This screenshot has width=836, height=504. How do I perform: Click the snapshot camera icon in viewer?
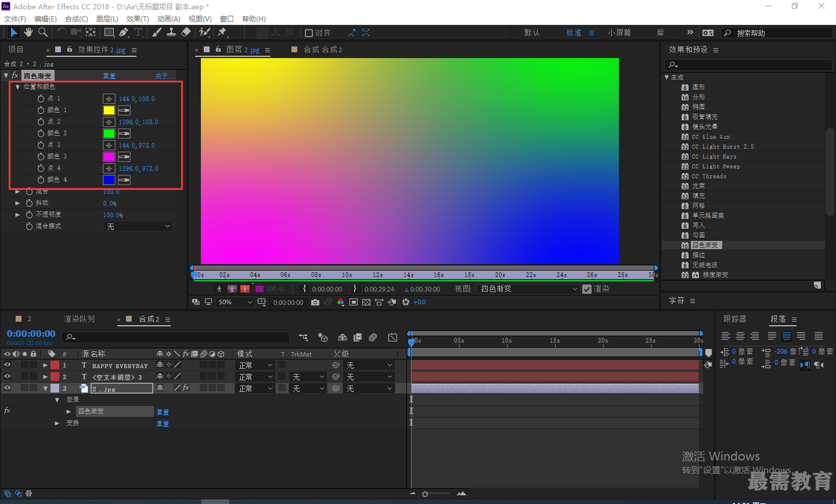click(315, 302)
